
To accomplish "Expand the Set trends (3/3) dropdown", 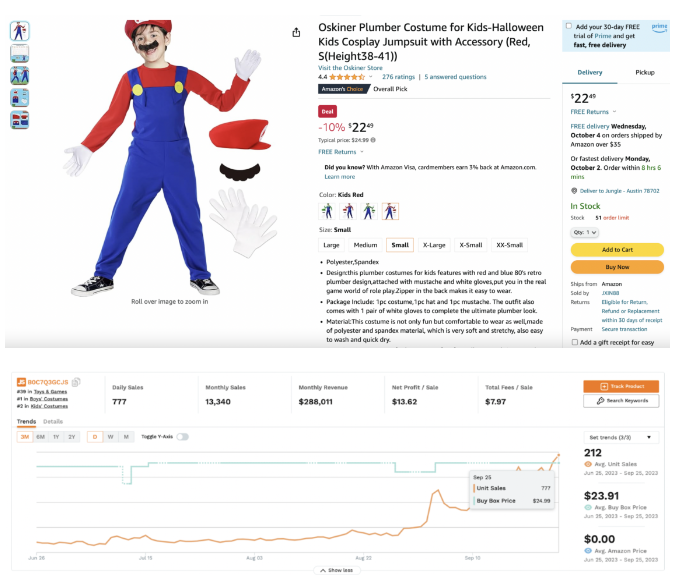I will pos(621,437).
